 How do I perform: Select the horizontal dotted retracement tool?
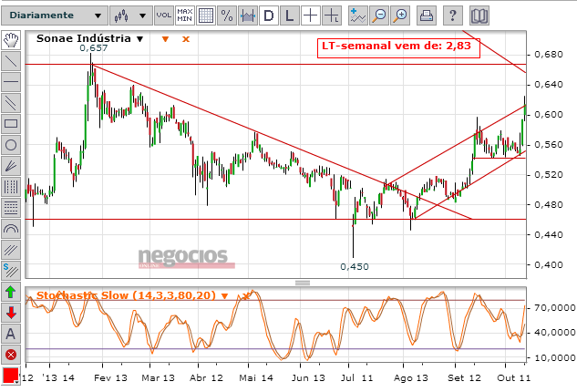11,208
